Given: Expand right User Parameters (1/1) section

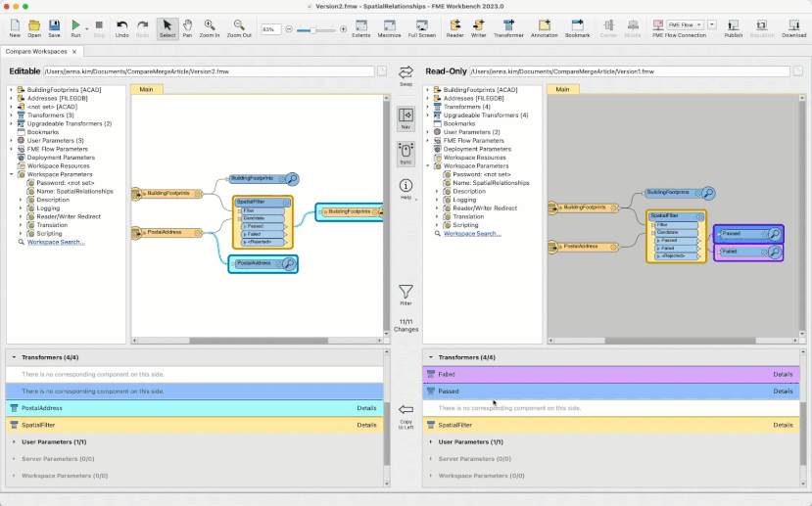Looking at the screenshot, I should (x=430, y=441).
